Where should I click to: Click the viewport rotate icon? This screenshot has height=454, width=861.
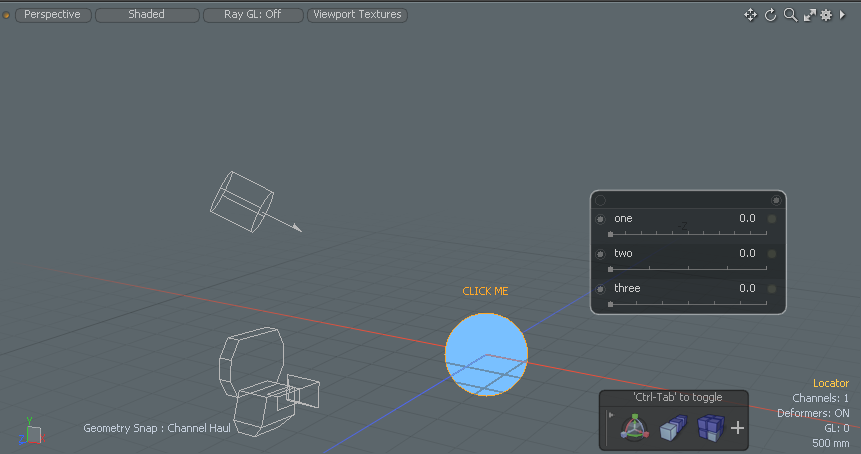pos(771,15)
